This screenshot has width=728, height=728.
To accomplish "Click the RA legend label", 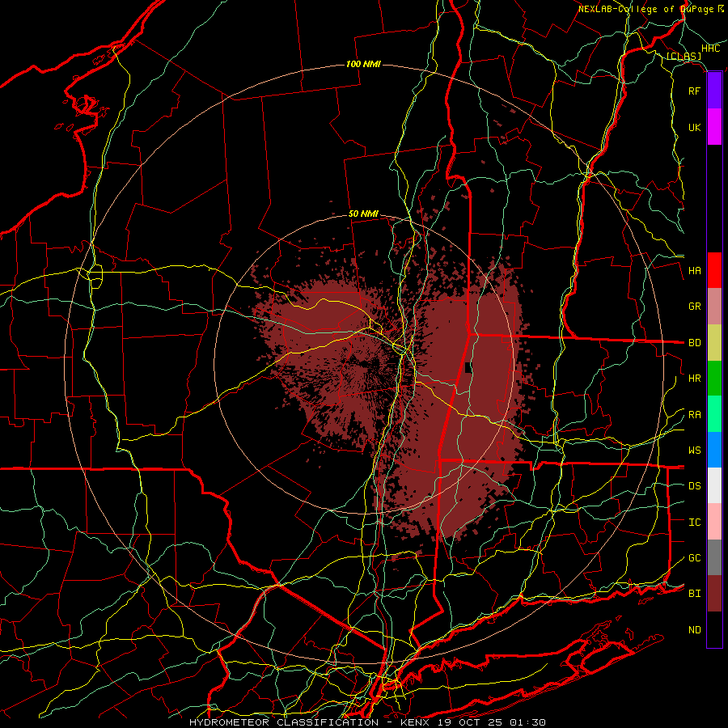I will pyautogui.click(x=694, y=414).
